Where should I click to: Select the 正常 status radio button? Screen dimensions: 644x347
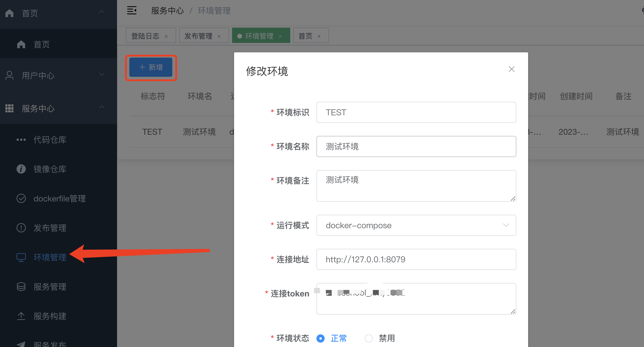tap(321, 338)
